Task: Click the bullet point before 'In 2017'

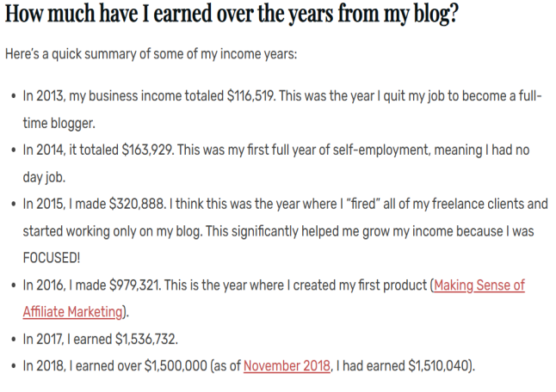Action: (x=14, y=340)
